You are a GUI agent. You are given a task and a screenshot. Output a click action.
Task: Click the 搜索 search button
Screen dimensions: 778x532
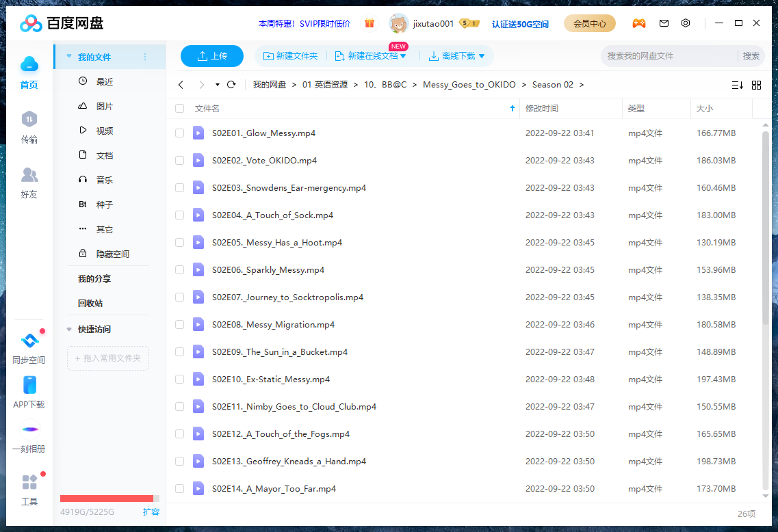click(x=751, y=56)
